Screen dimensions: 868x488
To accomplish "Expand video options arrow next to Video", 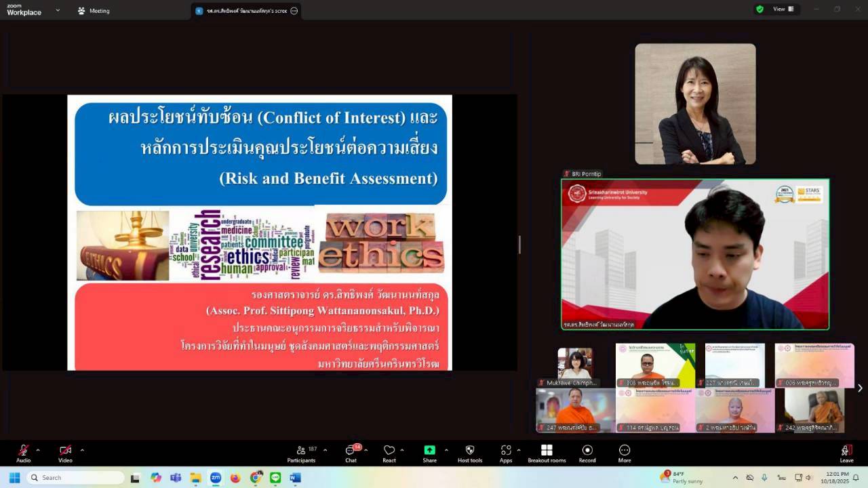I will pos(82,450).
